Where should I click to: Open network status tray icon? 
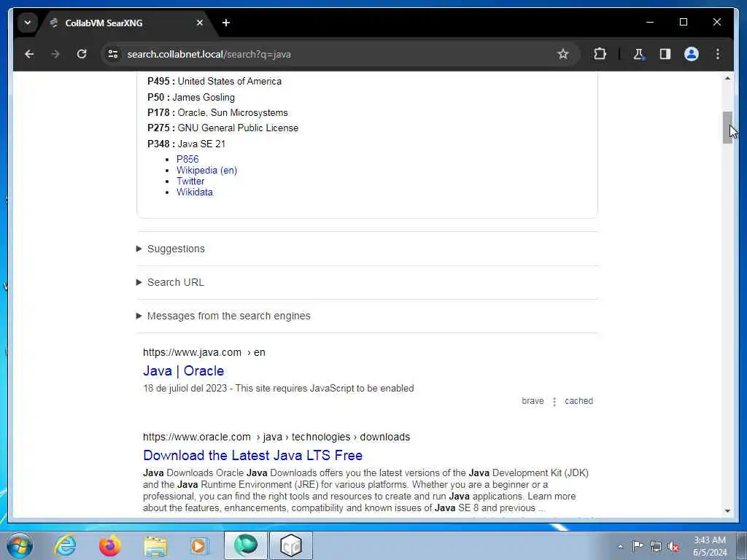(x=656, y=546)
